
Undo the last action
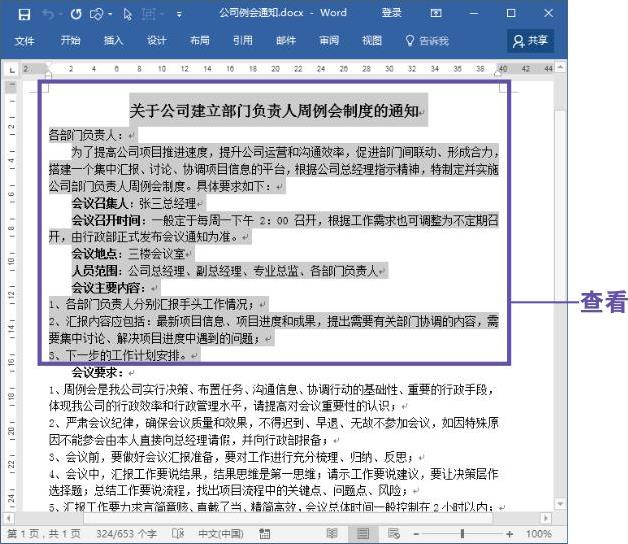tap(49, 14)
